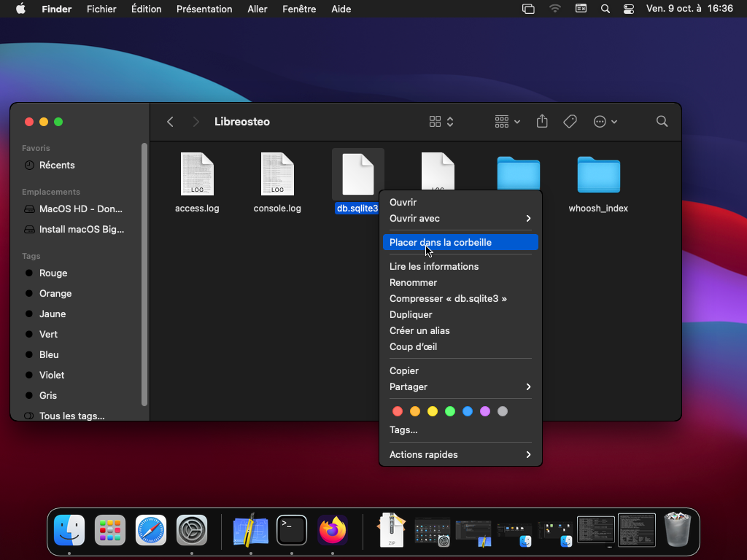Select Lire les informations
Screen dimensions: 747x560
pos(461,267)
